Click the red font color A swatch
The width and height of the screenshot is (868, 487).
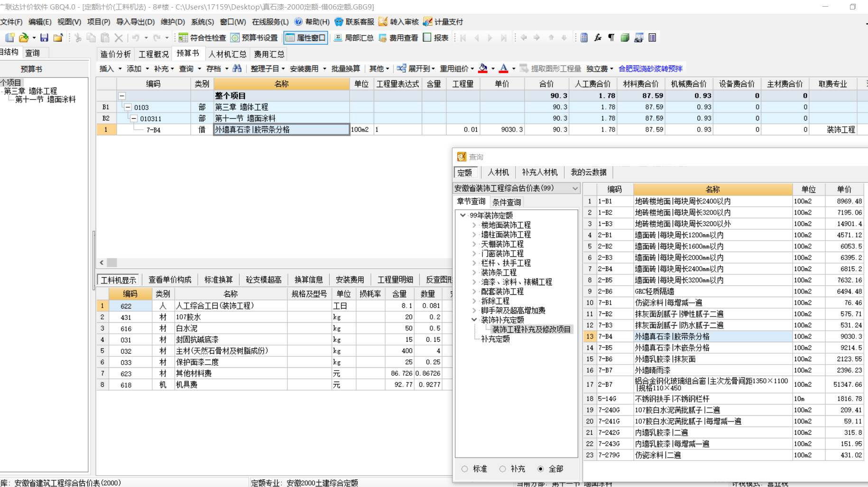pyautogui.click(x=504, y=68)
